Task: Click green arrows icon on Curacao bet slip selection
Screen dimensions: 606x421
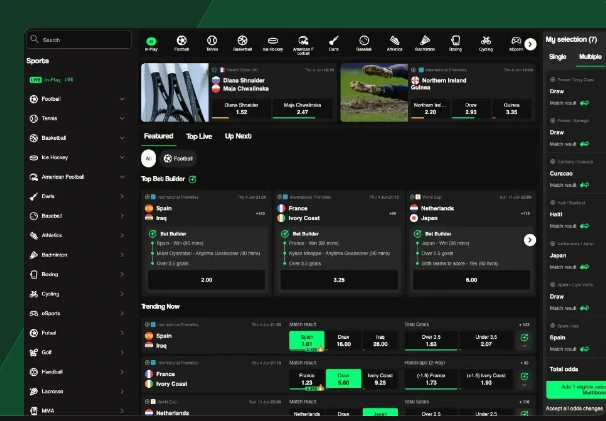Action: click(584, 185)
